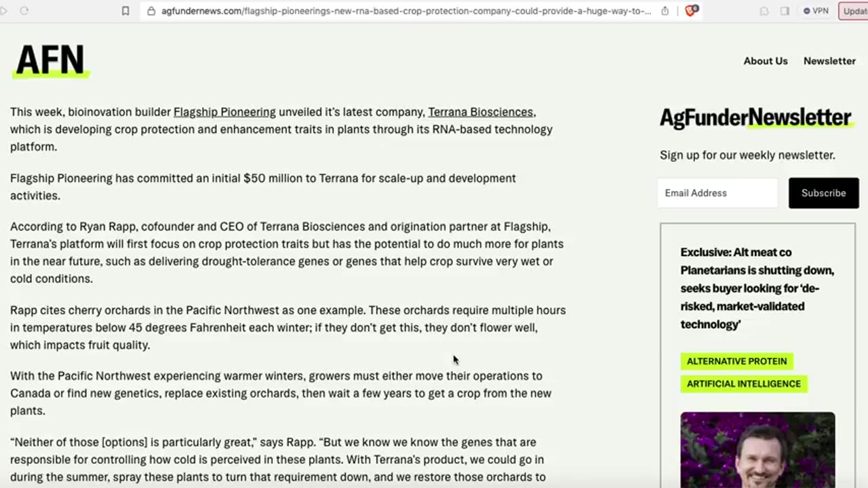Click the agfundernews.com address bar URL
Screen dimensions: 868x488
click(406, 11)
